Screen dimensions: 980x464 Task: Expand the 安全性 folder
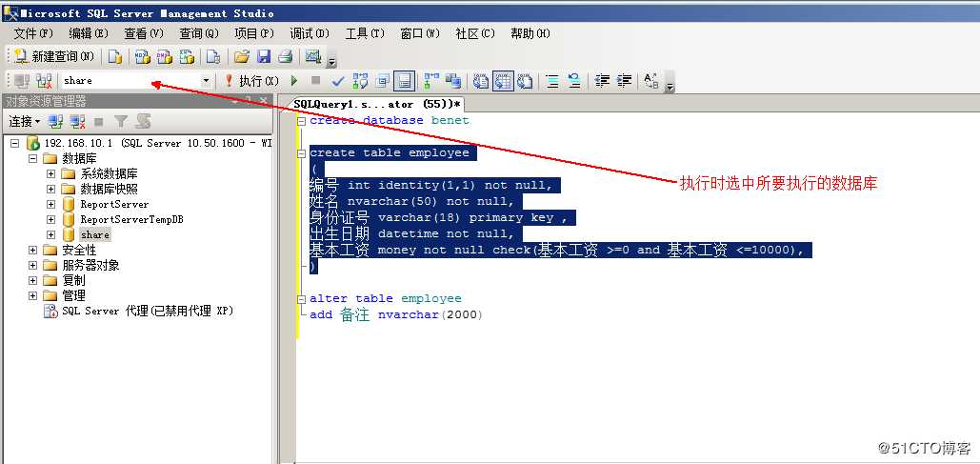coord(32,251)
